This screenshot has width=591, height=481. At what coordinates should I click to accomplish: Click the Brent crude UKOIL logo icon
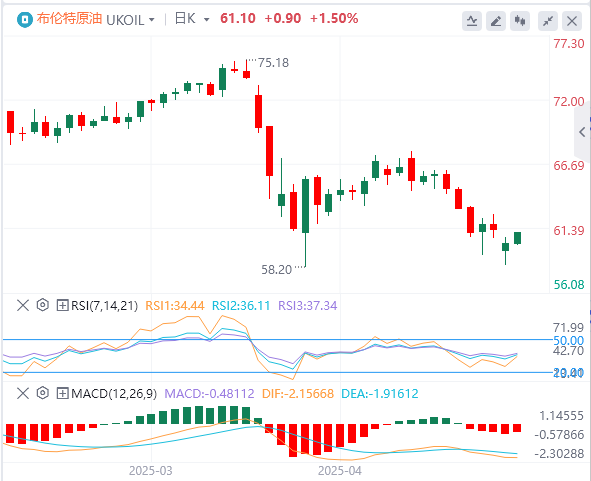25,19
